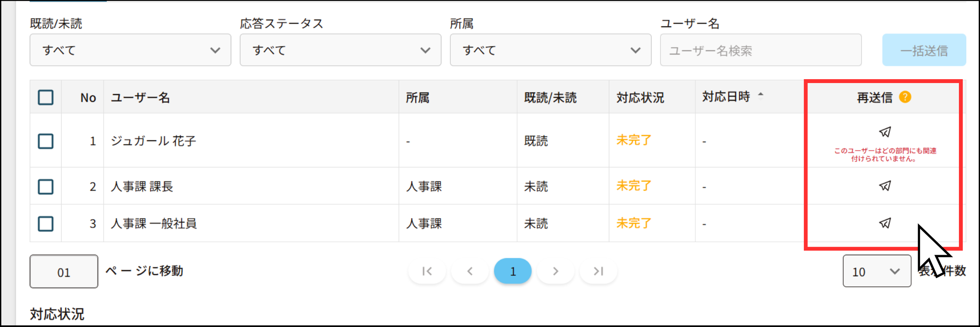The width and height of the screenshot is (980, 327).
Task: Go to the next page arrow
Action: click(555, 271)
